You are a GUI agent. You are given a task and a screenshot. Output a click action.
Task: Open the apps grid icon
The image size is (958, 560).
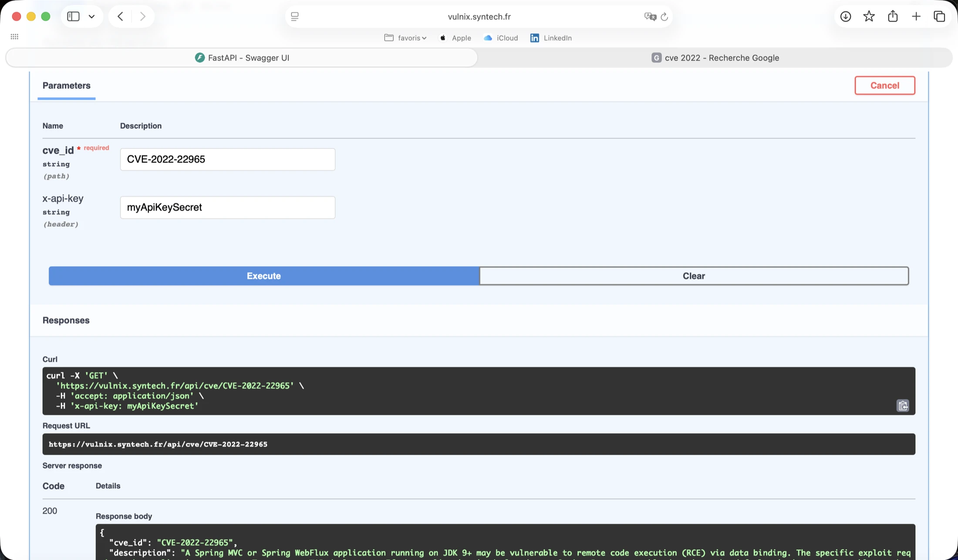tap(14, 37)
